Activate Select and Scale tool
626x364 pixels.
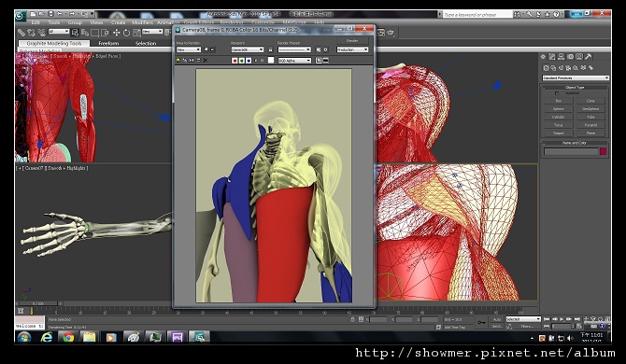coord(136,33)
